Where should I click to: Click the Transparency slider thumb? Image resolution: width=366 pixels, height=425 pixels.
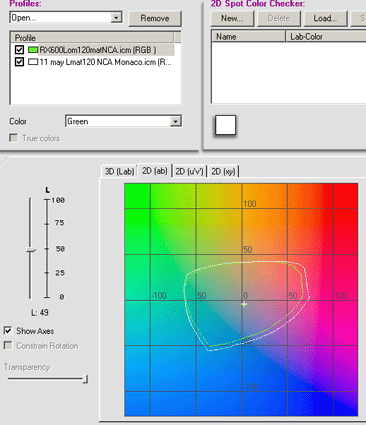click(86, 379)
